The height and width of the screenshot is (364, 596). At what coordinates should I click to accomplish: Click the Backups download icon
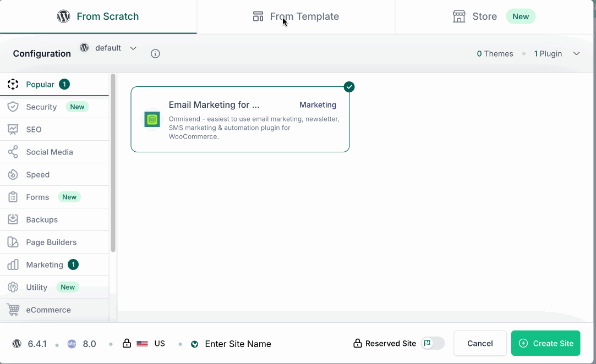(x=13, y=220)
